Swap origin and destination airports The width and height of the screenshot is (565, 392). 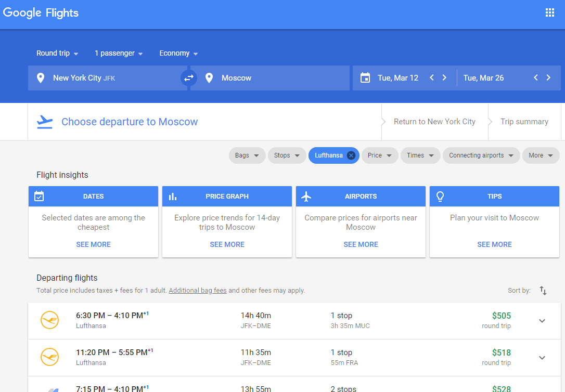(188, 78)
